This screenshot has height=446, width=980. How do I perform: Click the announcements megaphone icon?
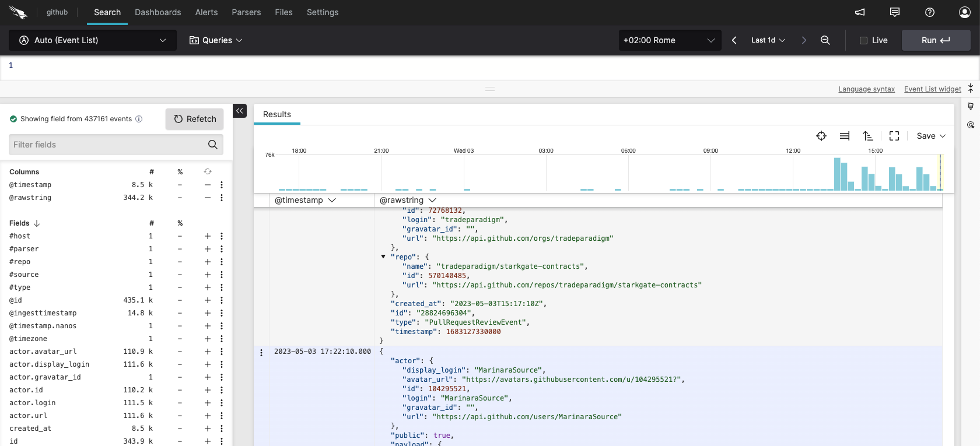(x=860, y=12)
